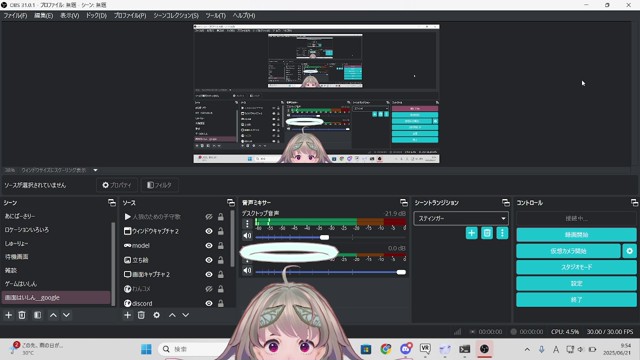Click the スタジオモード button

[576, 267]
